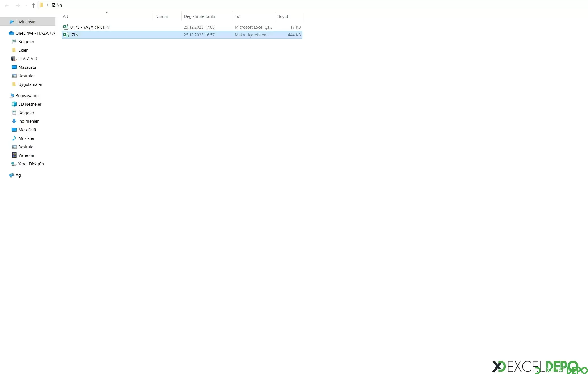The height and width of the screenshot is (374, 588).
Task: Expand the address bar path chevron
Action: (48, 5)
